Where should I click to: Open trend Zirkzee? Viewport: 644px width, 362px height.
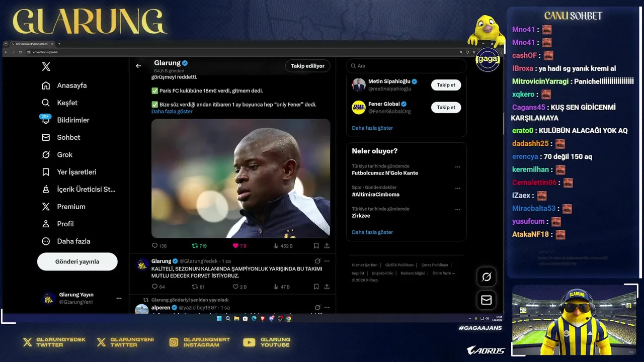tap(361, 216)
